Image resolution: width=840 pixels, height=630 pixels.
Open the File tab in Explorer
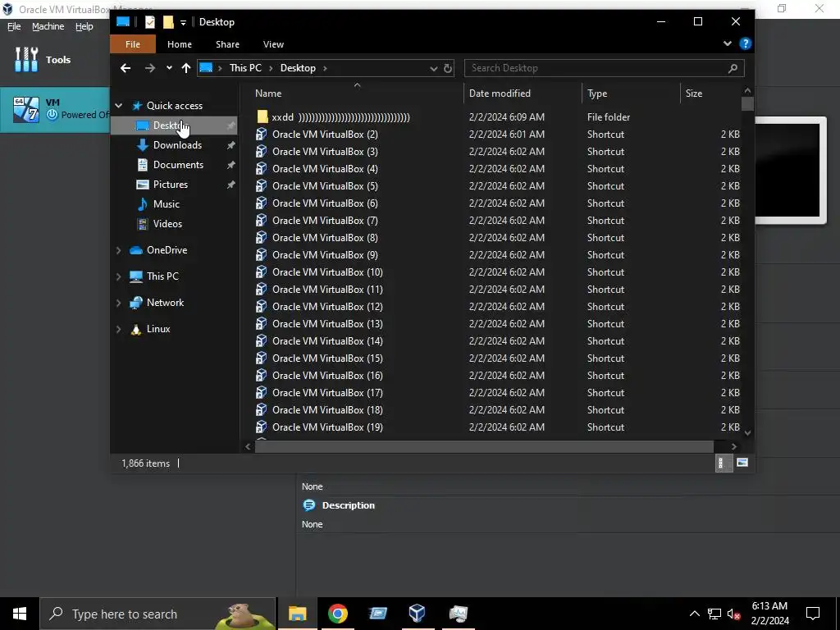[133, 44]
